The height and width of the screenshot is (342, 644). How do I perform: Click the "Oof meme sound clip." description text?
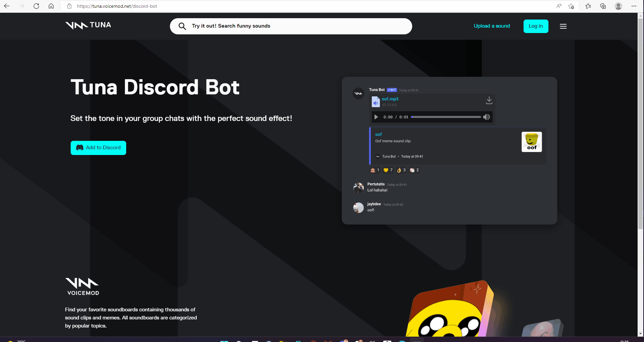[393, 141]
